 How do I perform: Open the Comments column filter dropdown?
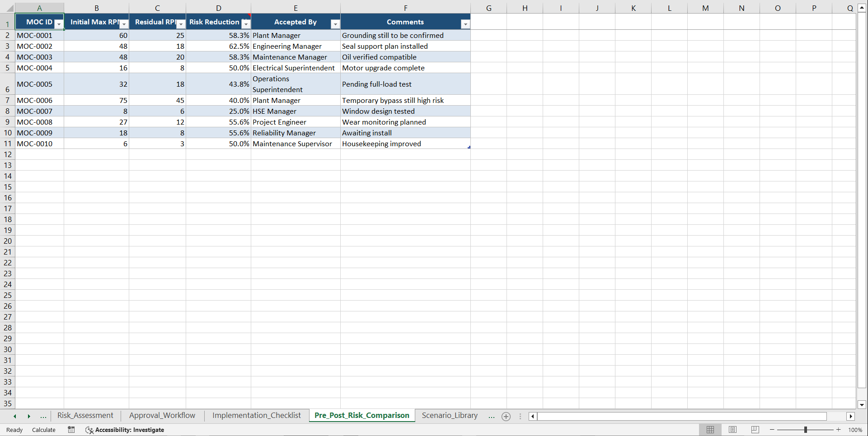465,23
